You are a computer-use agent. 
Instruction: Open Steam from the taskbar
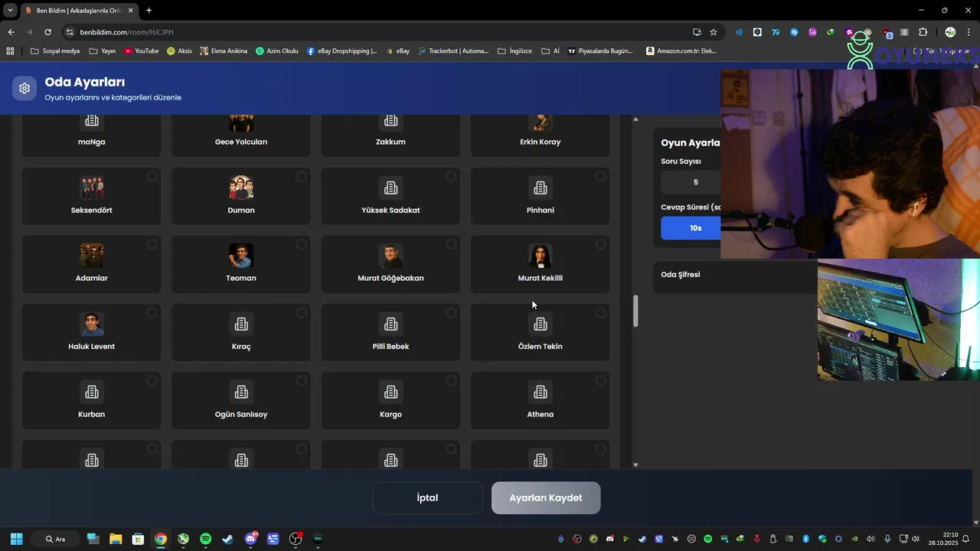(228, 539)
